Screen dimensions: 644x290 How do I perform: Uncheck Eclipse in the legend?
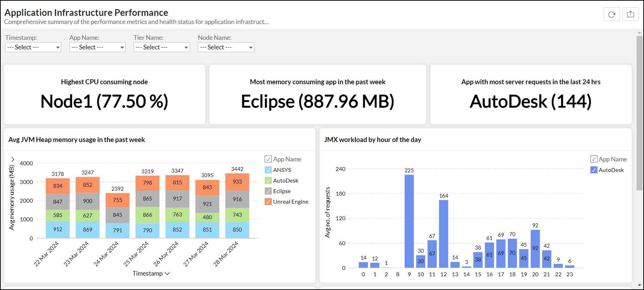268,191
